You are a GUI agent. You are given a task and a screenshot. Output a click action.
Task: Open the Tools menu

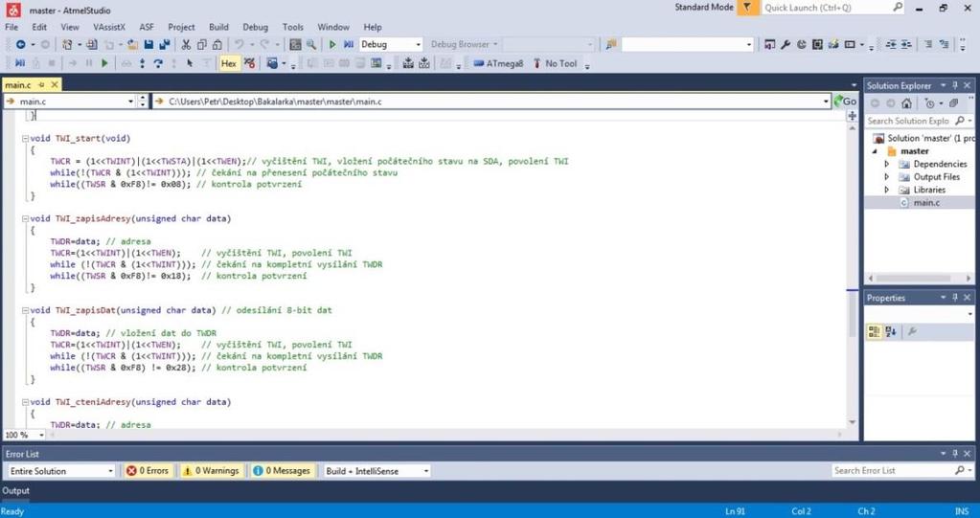pos(292,27)
